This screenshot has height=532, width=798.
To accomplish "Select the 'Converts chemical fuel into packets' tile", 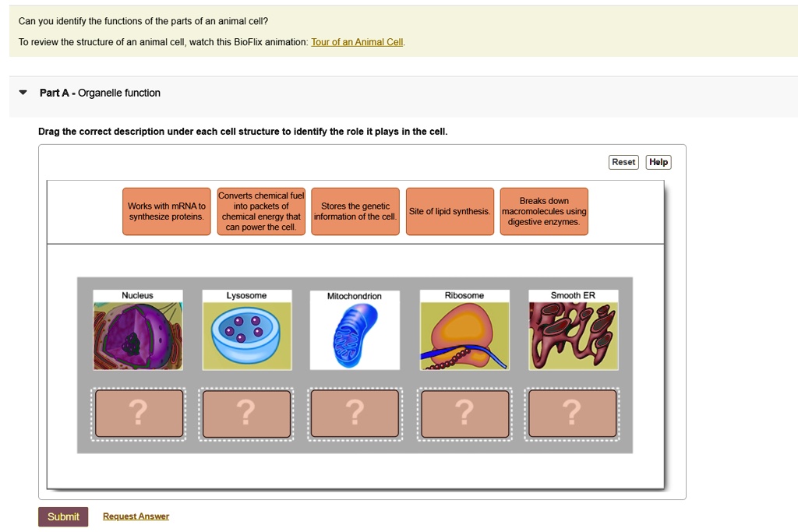I will (261, 211).
